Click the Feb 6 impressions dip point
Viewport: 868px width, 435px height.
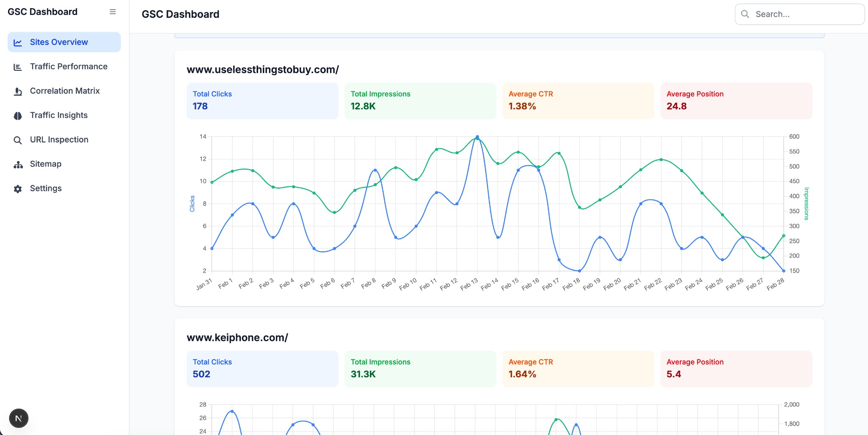(x=334, y=212)
